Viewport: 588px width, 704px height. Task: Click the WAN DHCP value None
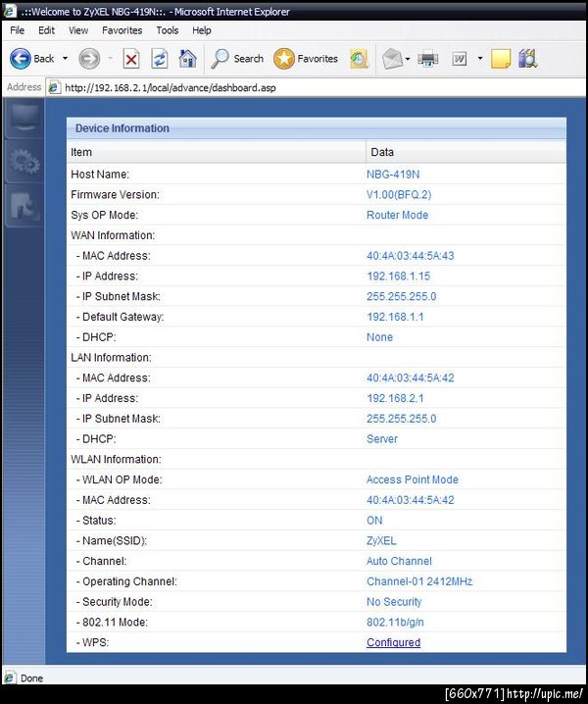379,337
